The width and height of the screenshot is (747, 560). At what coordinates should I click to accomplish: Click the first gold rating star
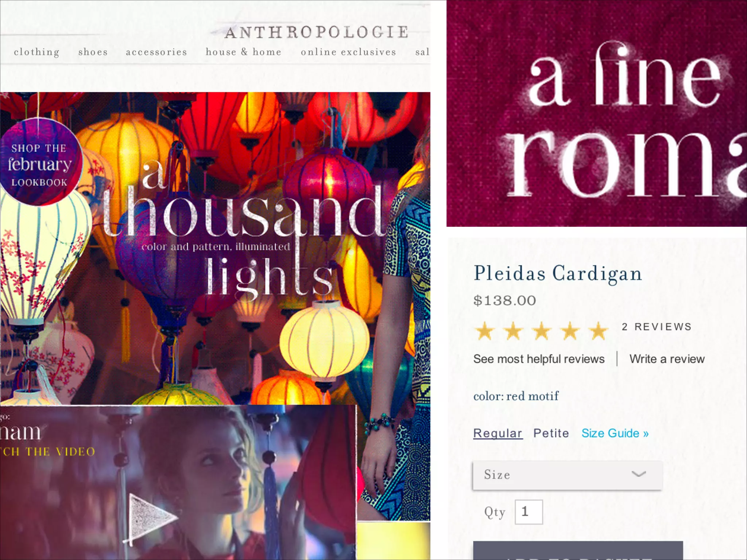click(x=485, y=331)
